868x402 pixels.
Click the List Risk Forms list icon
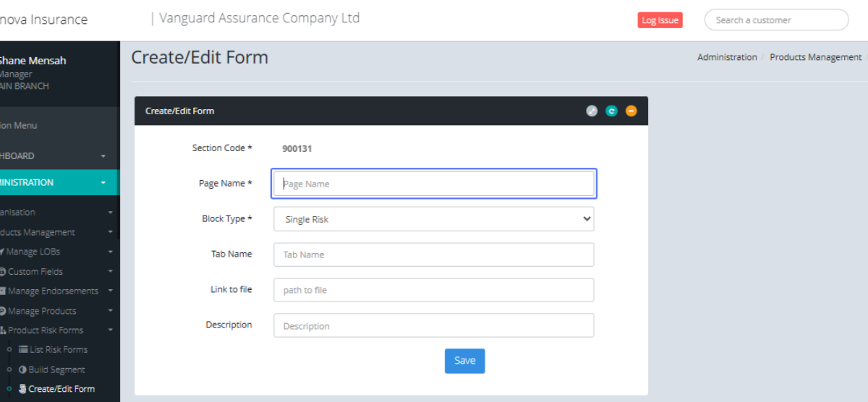click(23, 349)
